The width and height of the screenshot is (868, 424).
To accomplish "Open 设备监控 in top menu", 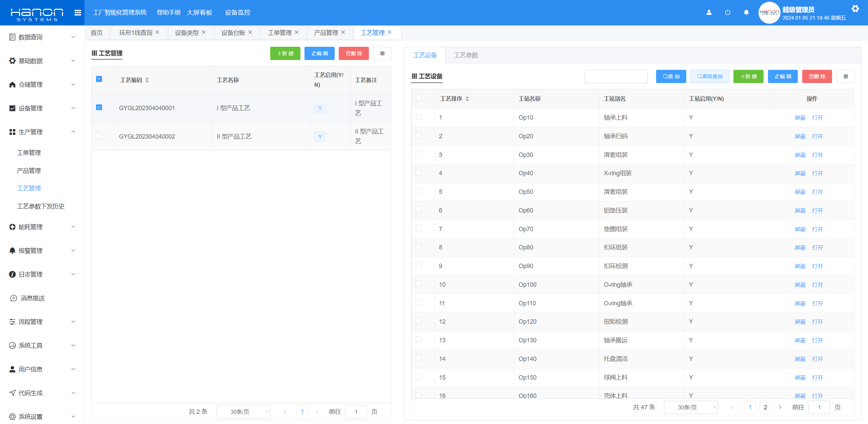I will pyautogui.click(x=237, y=13).
